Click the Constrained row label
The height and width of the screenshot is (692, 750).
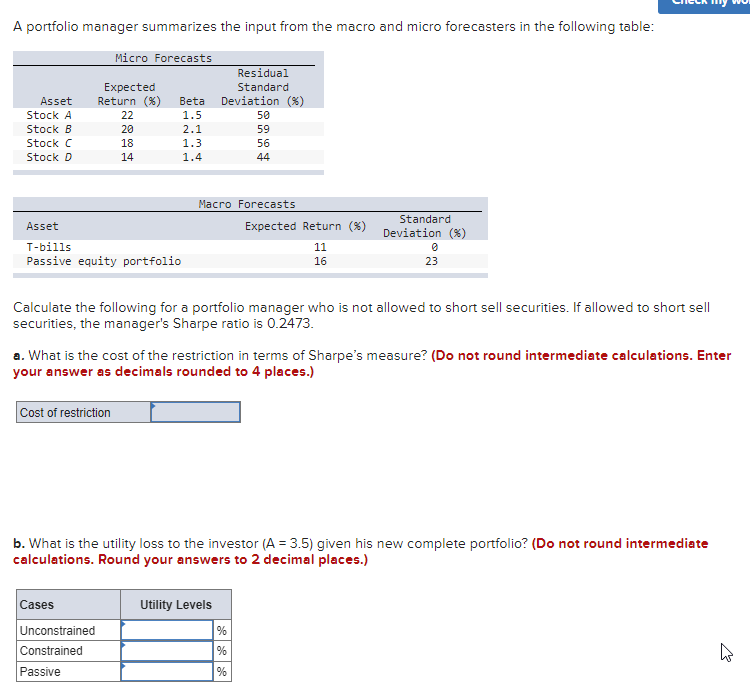[68, 651]
